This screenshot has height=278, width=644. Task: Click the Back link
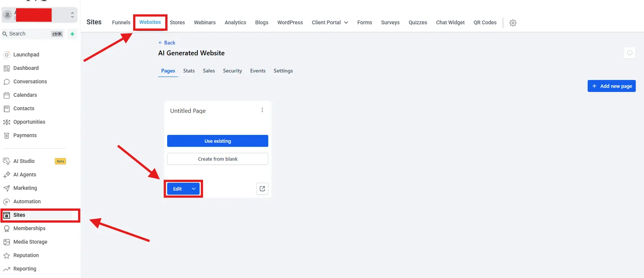click(167, 43)
